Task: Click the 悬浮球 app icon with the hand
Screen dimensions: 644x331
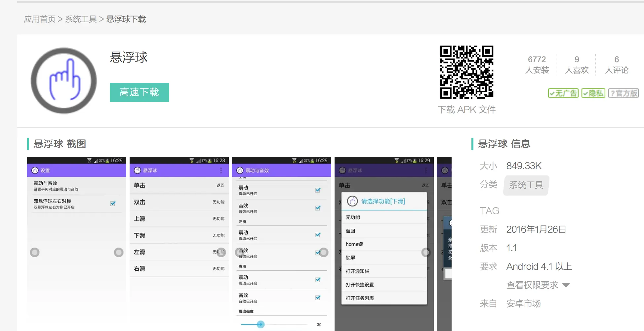Action: [63, 80]
